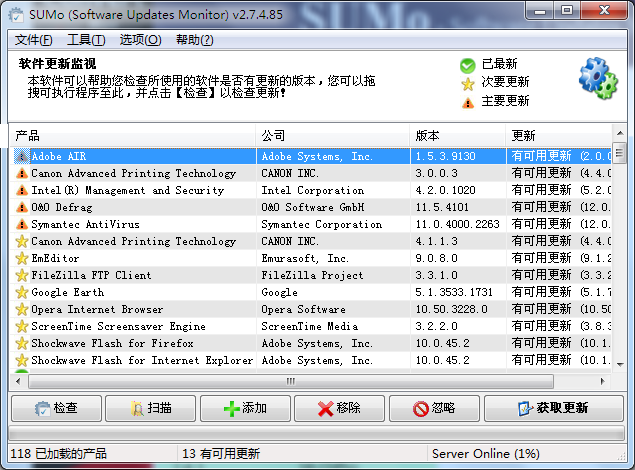Image resolution: width=635 pixels, height=470 pixels.
Task: Click the vertical scrollbar up arrow
Action: coord(620,133)
